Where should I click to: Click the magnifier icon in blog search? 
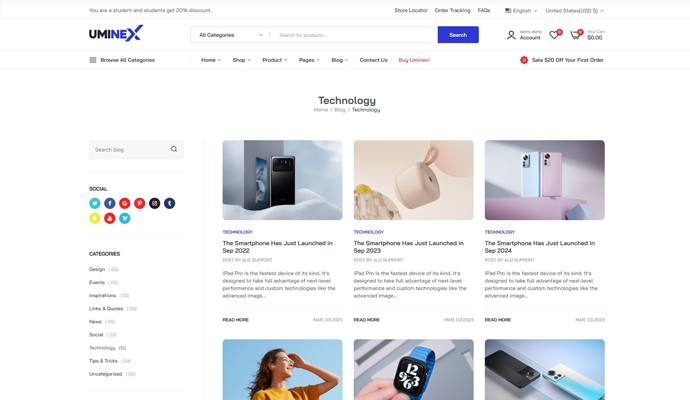(x=174, y=149)
